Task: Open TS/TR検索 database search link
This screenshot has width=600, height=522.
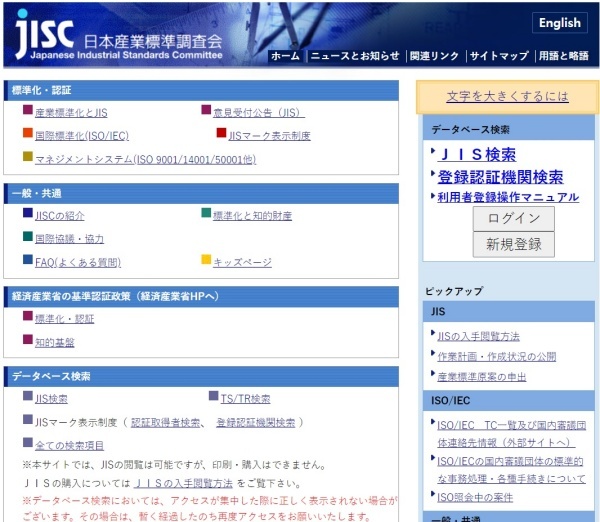Action: tap(245, 398)
